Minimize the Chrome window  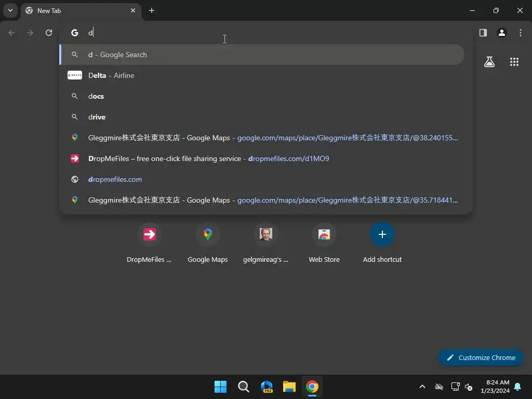pos(472,10)
